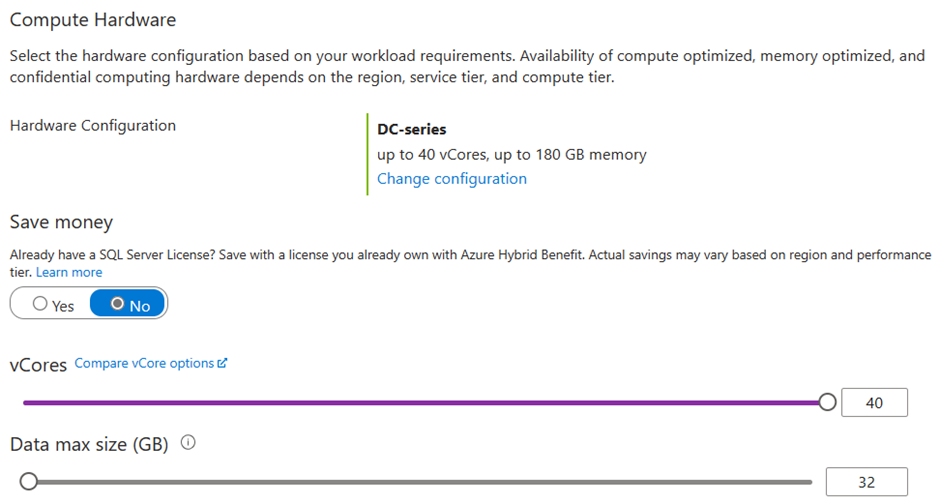Click the DC-series hardware title

click(x=411, y=129)
